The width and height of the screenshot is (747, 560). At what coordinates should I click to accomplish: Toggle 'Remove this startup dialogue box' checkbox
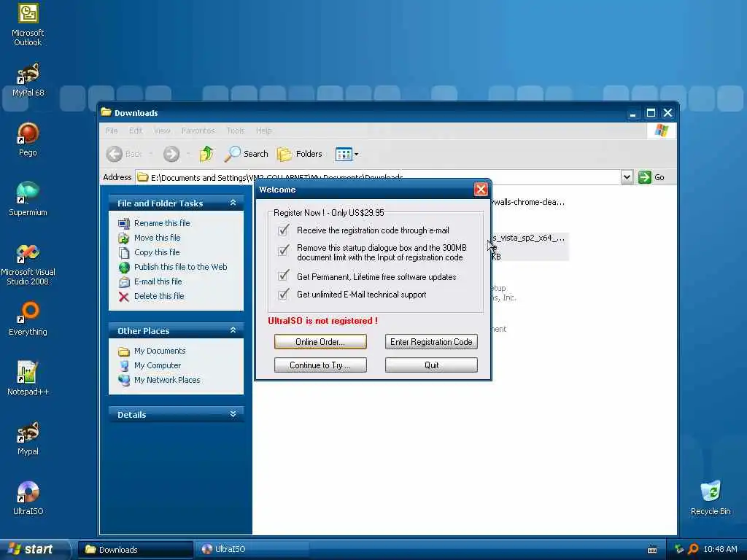283,251
